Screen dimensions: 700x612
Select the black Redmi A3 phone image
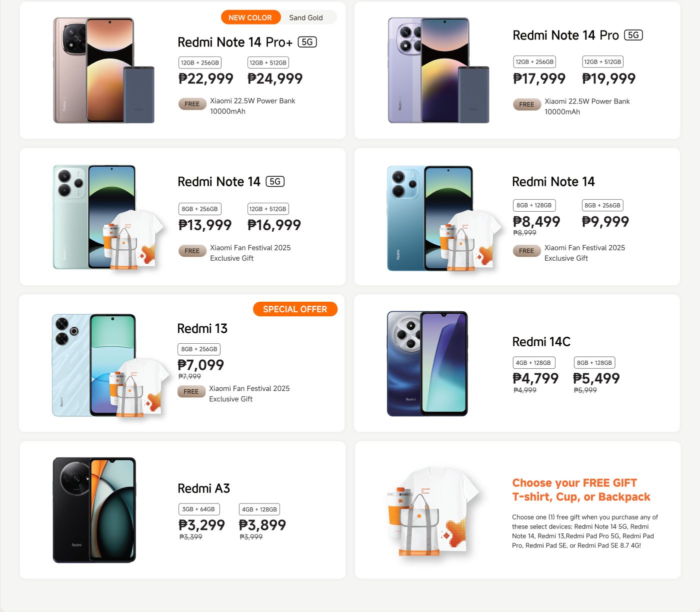click(x=94, y=510)
